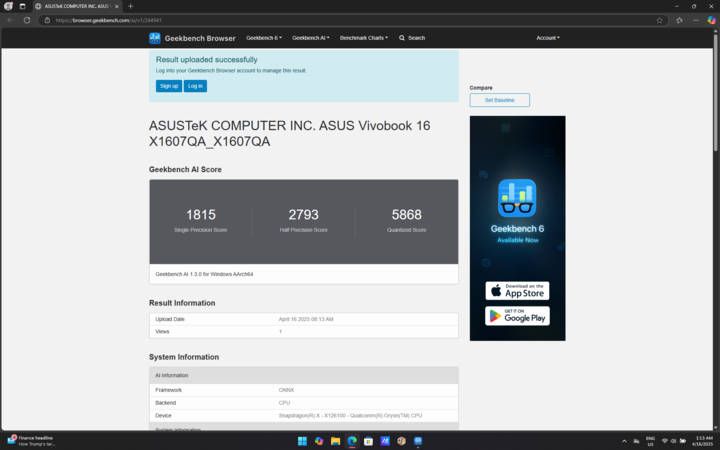Open the Search link with magnifier
The height and width of the screenshot is (450, 720).
412,38
